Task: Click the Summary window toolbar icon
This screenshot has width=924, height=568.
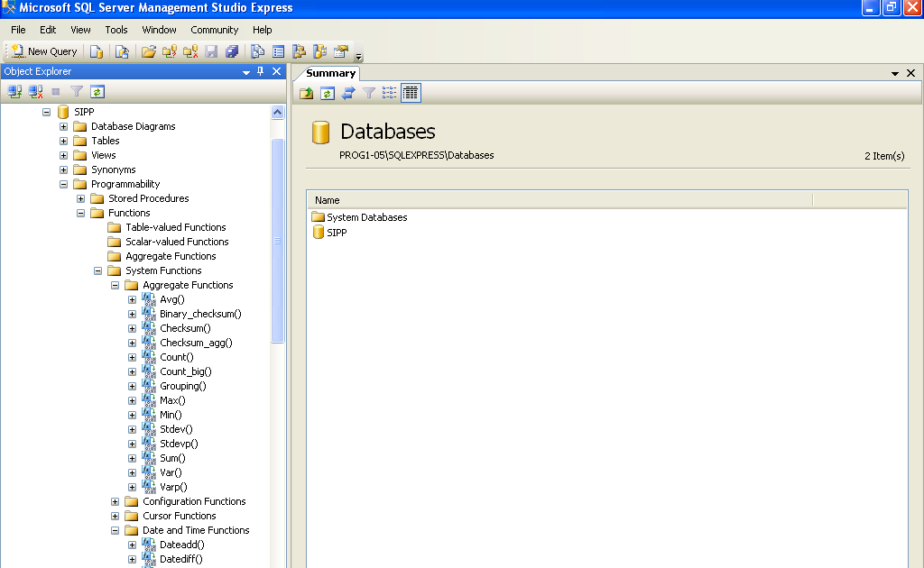Action: point(278,51)
